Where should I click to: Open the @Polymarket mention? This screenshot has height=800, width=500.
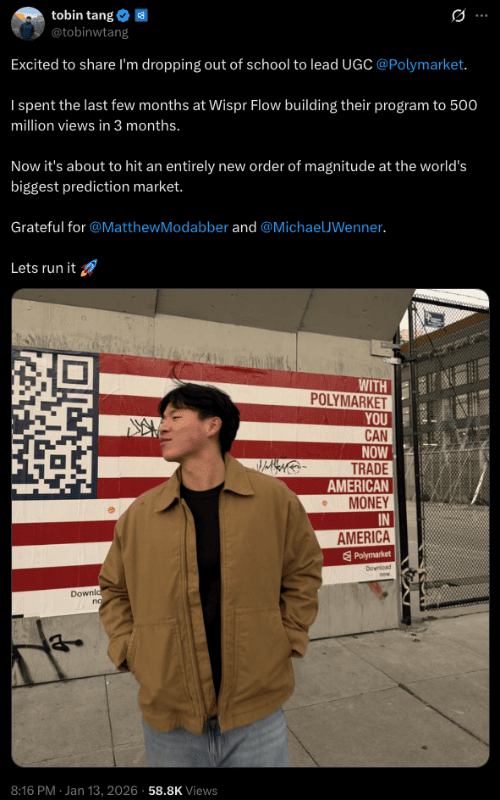pos(419,65)
